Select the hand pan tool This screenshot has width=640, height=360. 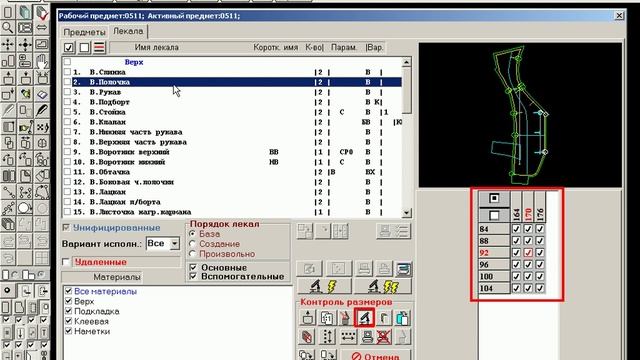click(x=42, y=61)
